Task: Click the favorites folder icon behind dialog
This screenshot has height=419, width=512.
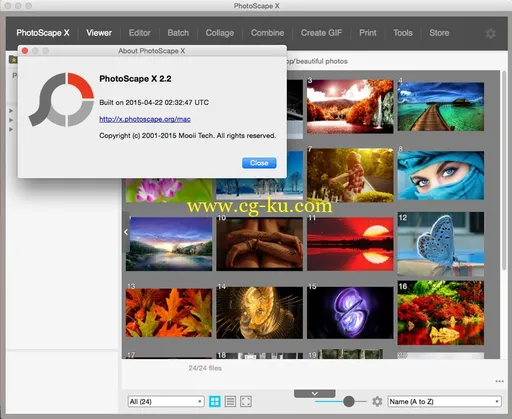Action: point(13,60)
